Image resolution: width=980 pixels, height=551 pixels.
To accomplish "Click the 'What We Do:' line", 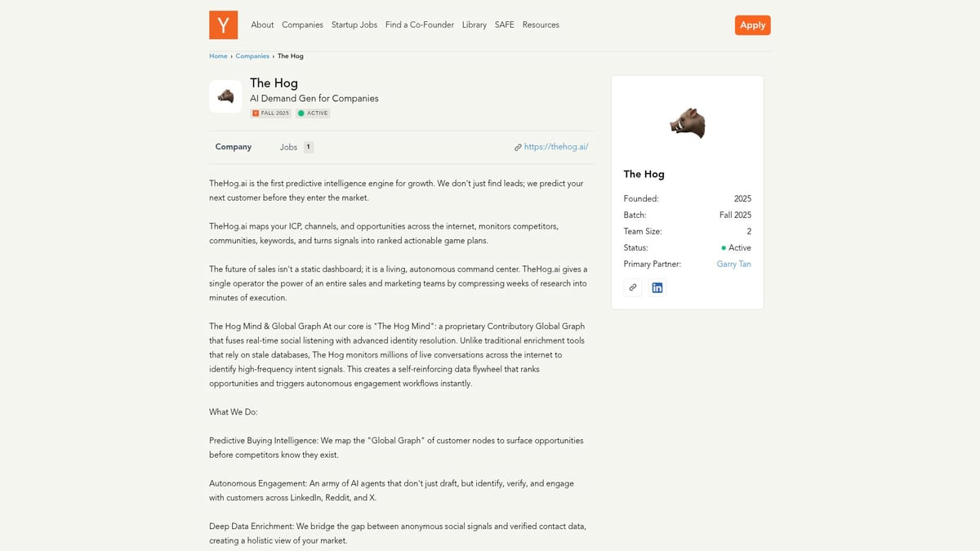I will click(234, 412).
